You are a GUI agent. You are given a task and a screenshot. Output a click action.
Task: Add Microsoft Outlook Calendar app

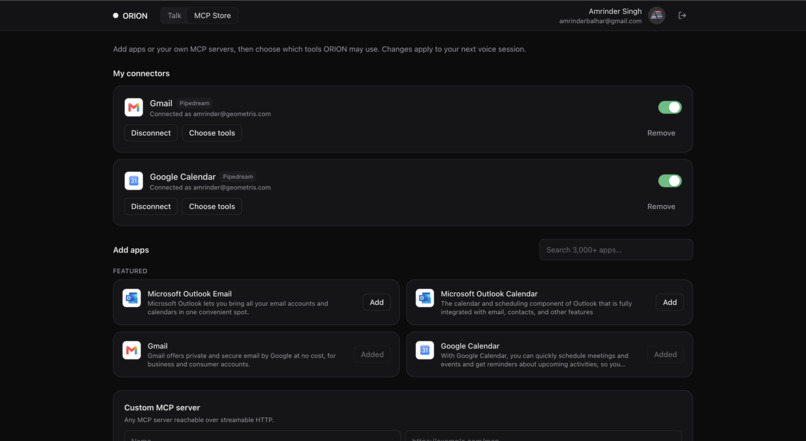[670, 302]
